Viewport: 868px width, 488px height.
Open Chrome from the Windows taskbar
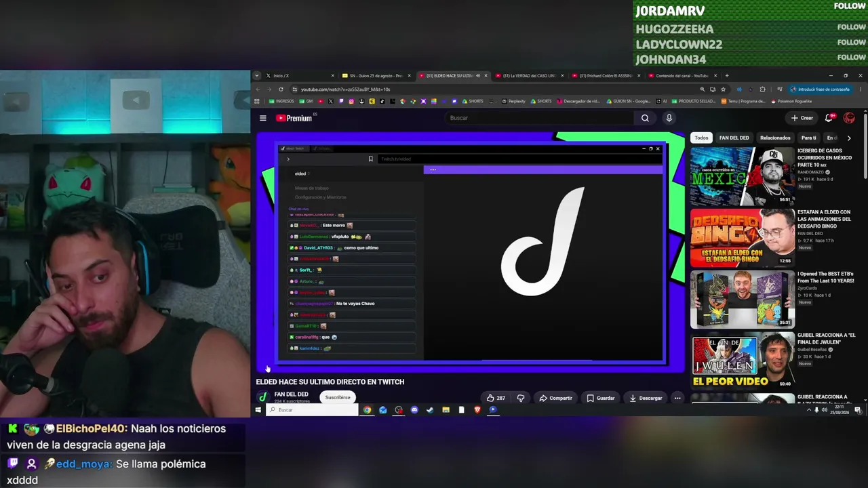click(x=367, y=410)
